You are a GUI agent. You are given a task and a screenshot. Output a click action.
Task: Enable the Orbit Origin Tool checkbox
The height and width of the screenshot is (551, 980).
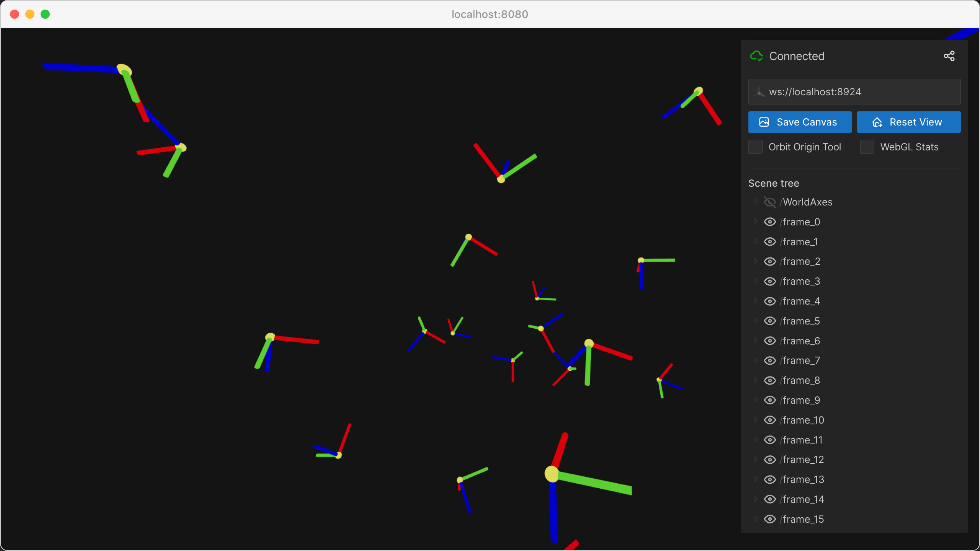click(755, 147)
